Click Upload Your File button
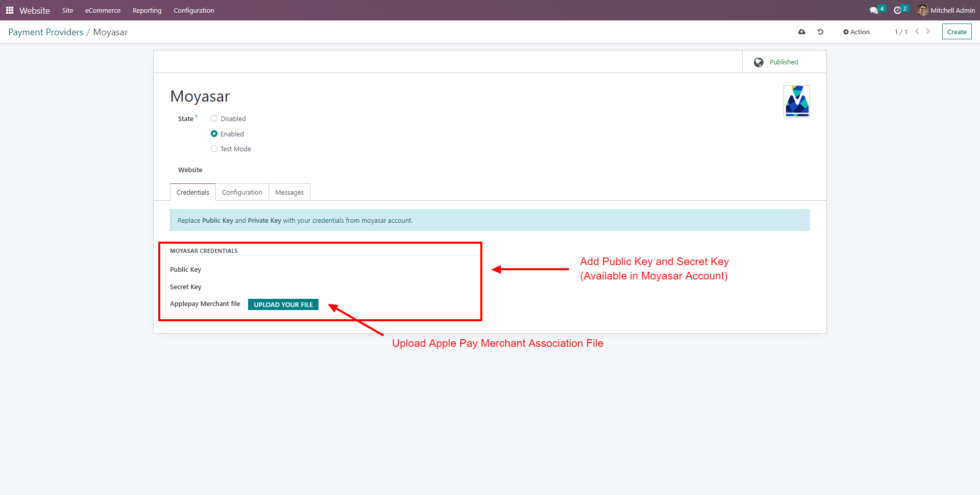Viewport: 980px width, 495px height. click(283, 304)
